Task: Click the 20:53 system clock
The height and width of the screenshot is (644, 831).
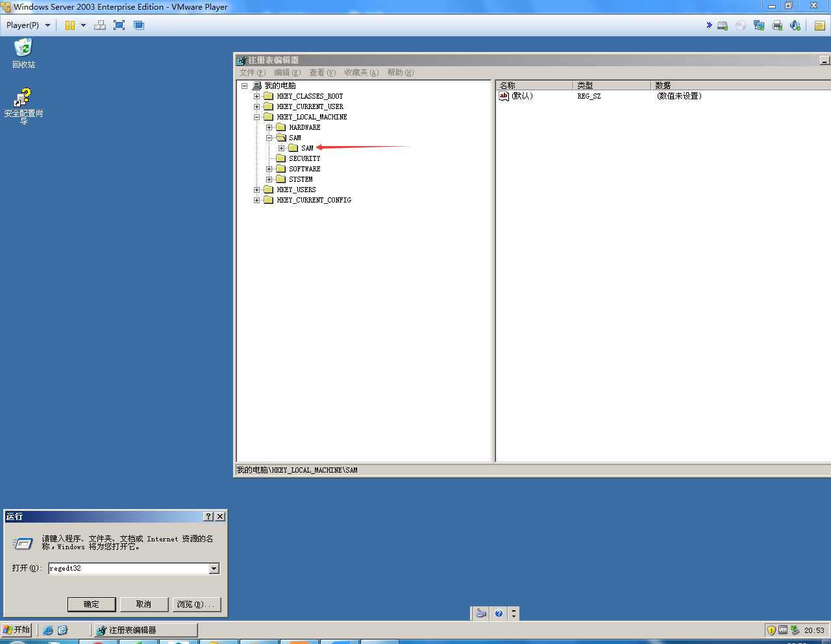Action: [814, 630]
